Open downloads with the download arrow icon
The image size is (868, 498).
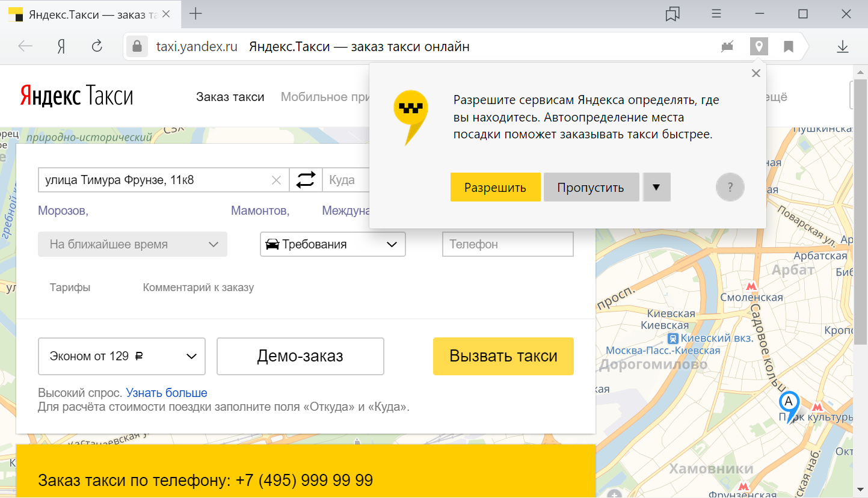(x=843, y=46)
